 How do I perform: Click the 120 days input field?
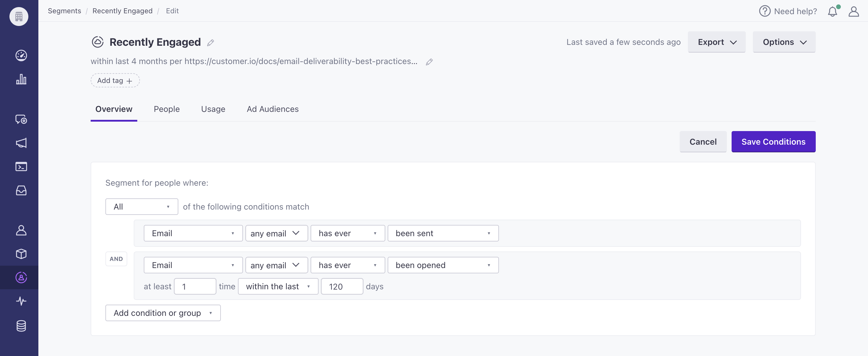pyautogui.click(x=342, y=287)
